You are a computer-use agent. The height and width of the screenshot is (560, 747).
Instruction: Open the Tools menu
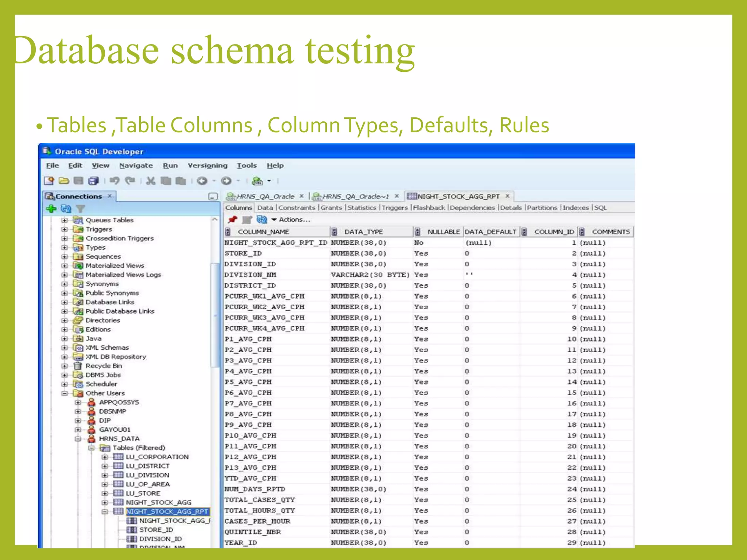point(247,166)
